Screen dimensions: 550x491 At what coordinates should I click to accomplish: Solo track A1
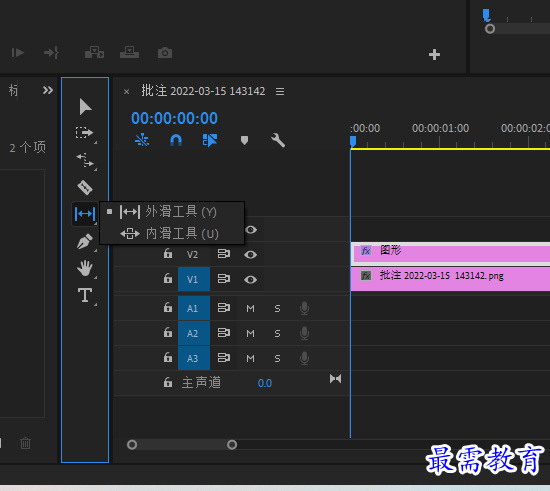click(x=277, y=308)
